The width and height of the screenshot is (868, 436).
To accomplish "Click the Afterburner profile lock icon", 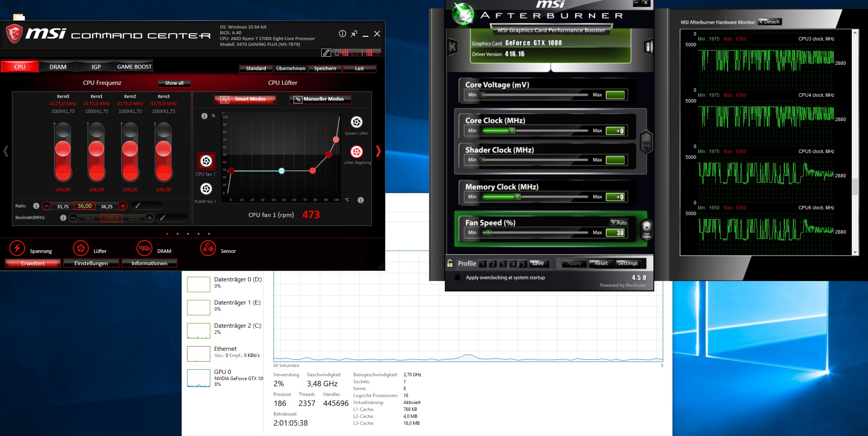I will pyautogui.click(x=450, y=263).
